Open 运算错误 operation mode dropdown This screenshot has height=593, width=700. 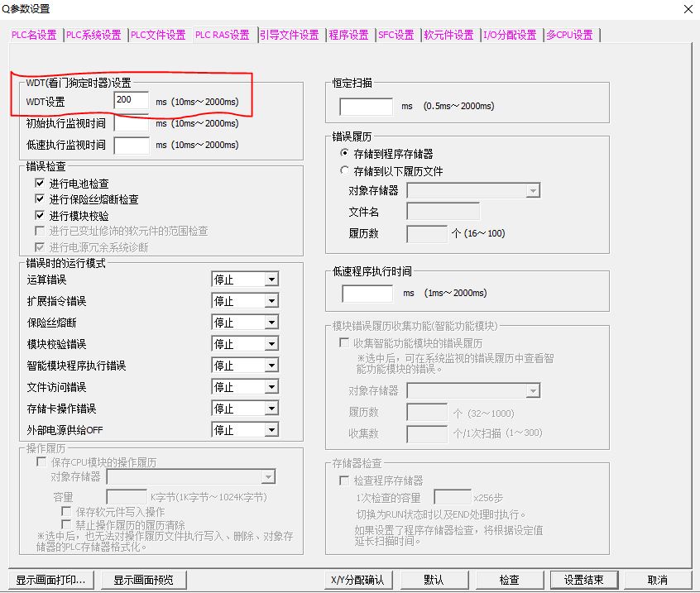coord(271,280)
